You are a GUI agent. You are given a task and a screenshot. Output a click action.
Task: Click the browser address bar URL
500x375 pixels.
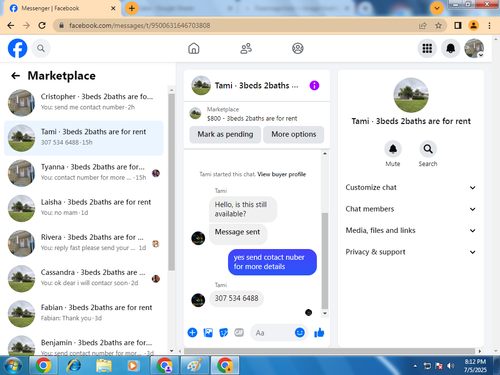pos(139,25)
